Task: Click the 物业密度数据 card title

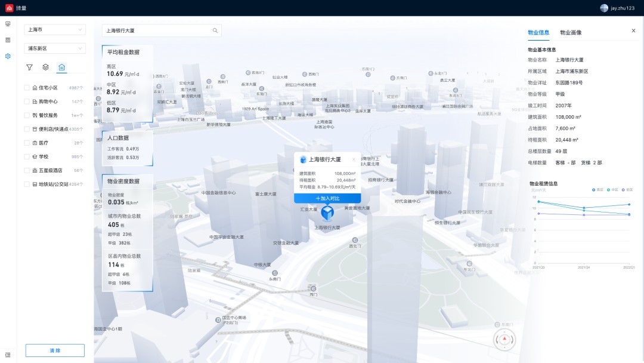Action: click(x=123, y=181)
